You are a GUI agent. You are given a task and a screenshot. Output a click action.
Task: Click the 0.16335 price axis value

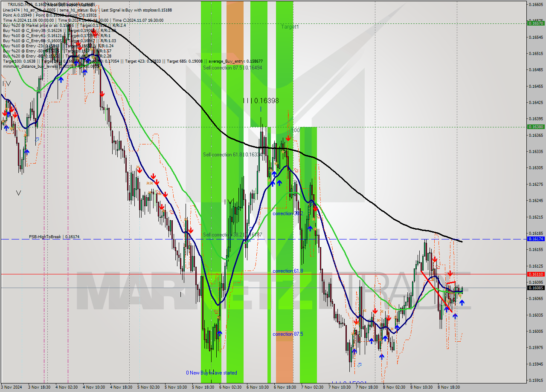536,151
